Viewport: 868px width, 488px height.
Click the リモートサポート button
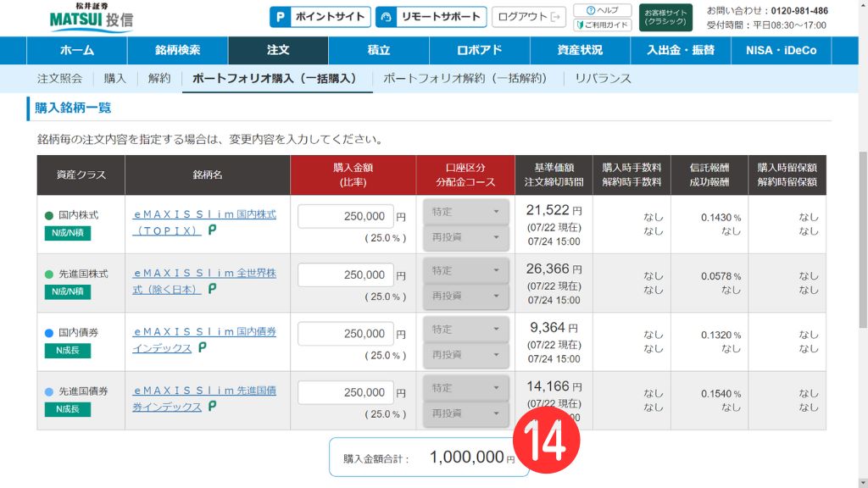(431, 17)
